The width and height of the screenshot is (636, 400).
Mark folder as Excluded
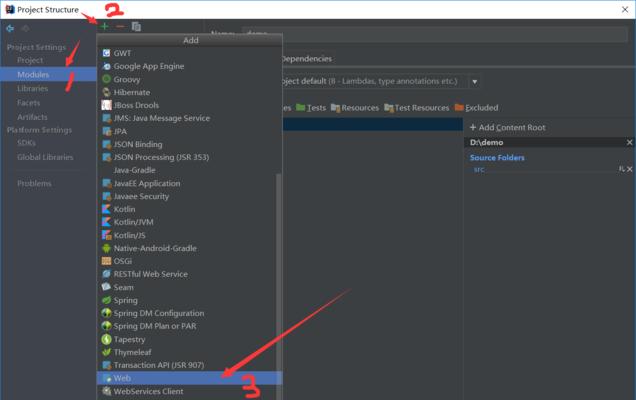pyautogui.click(x=477, y=108)
